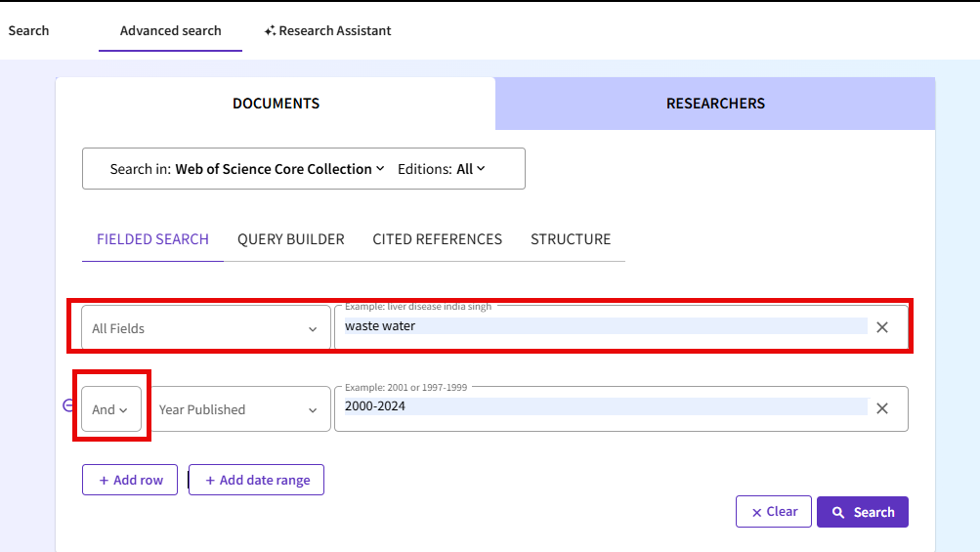Open the Year Published field dropdown
The image size is (980, 552).
pos(238,409)
